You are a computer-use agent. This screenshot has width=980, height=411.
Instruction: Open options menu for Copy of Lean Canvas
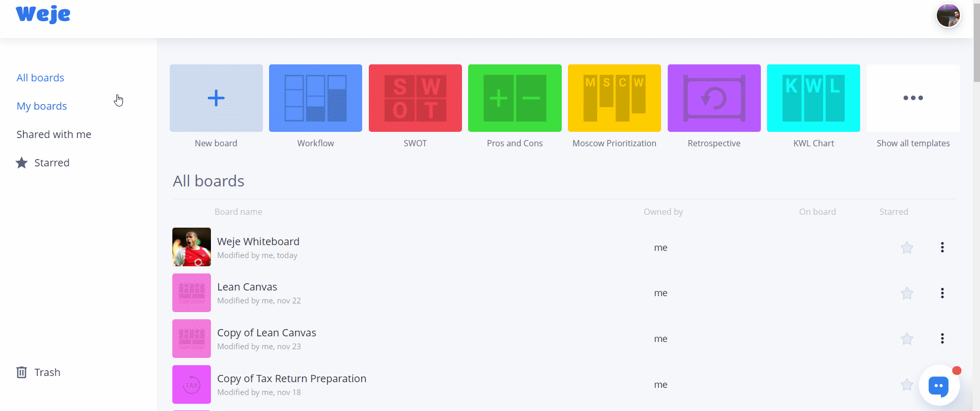click(942, 338)
